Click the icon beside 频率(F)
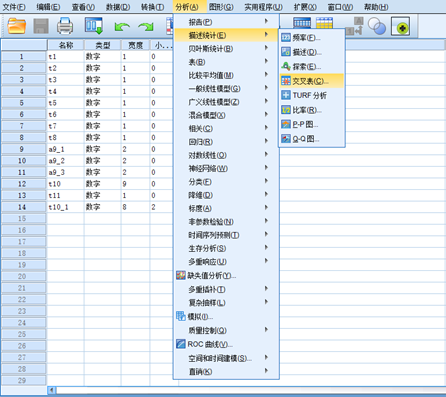446x397 pixels. (x=286, y=38)
